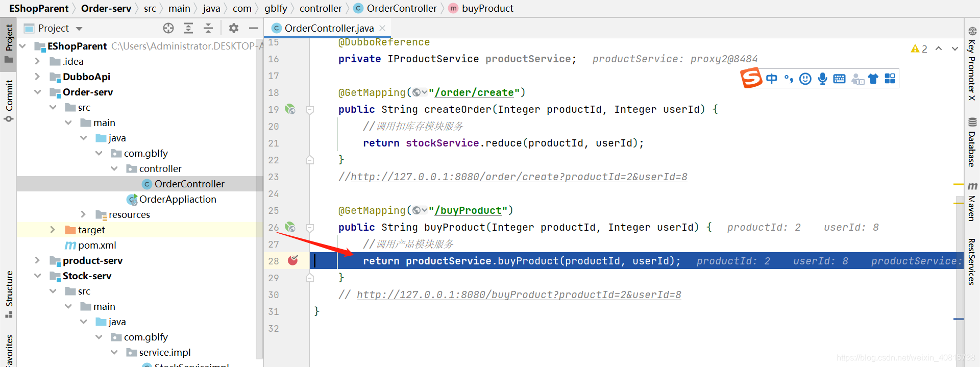Screen dimensions: 980x367
Task: Collapse the controller package under Order-serv
Action: click(114, 168)
